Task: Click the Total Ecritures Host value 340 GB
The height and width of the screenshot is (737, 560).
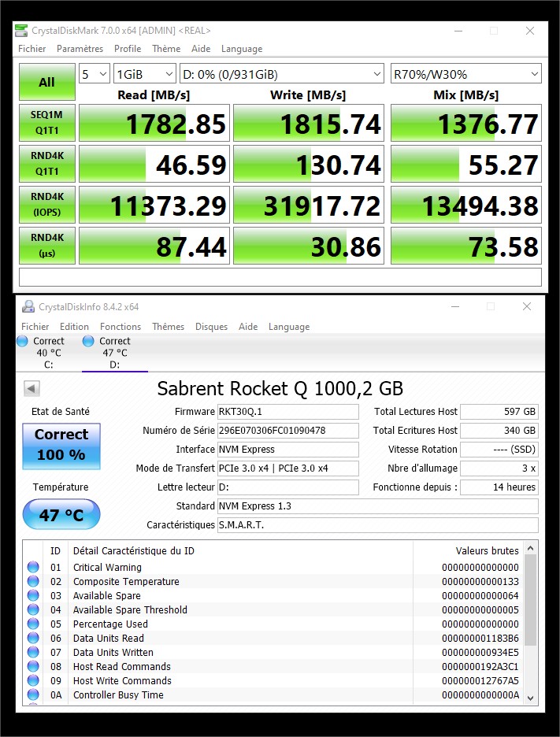Action: [x=499, y=431]
